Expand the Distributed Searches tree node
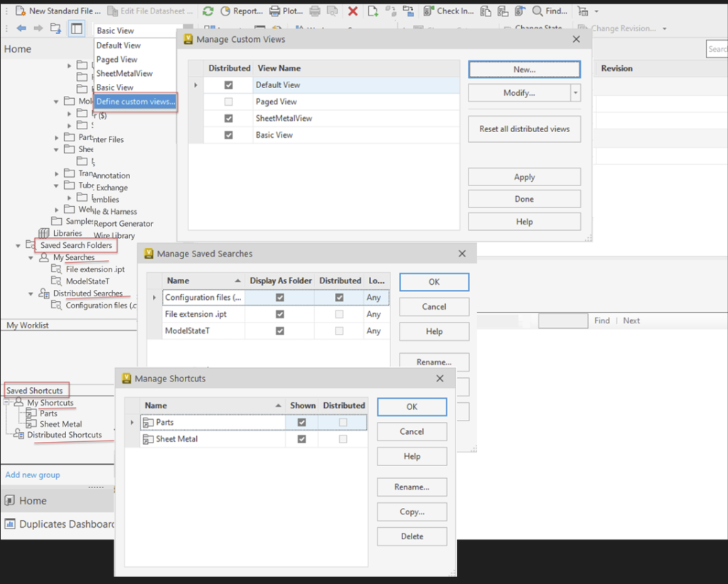 tap(31, 293)
